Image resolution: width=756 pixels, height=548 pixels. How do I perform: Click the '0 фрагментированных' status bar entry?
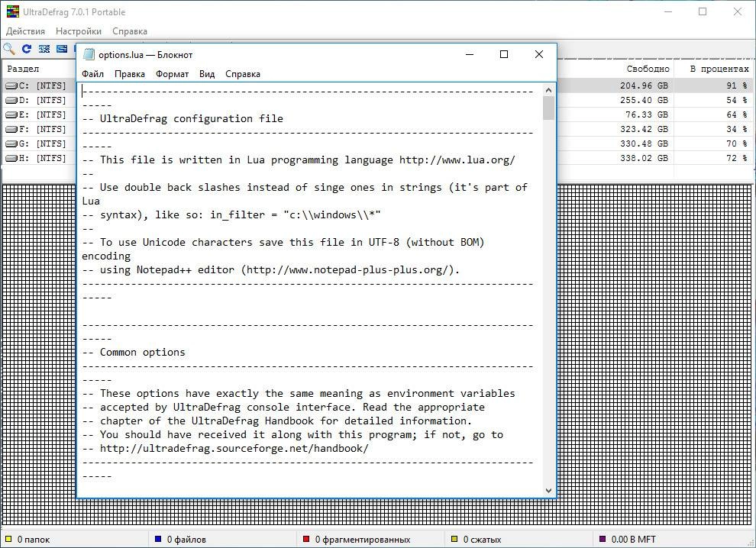363,540
